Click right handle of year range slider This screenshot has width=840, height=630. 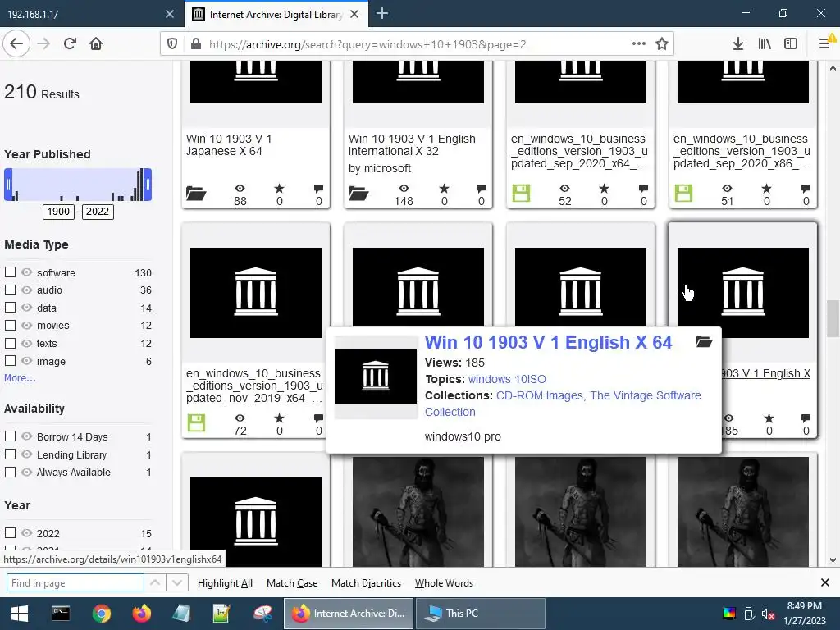[x=148, y=185]
